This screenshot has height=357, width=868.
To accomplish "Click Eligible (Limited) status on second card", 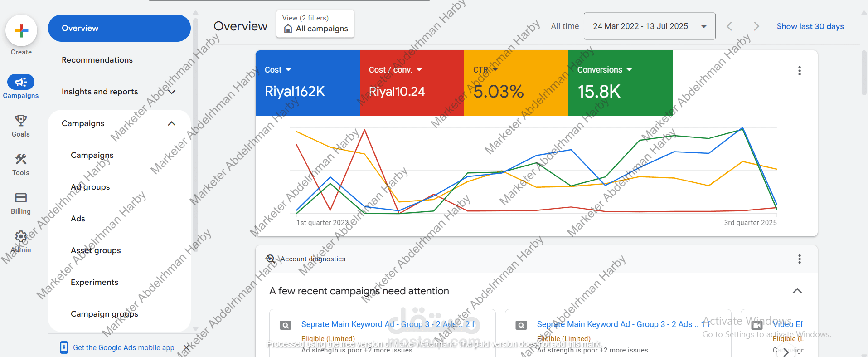I will point(564,339).
